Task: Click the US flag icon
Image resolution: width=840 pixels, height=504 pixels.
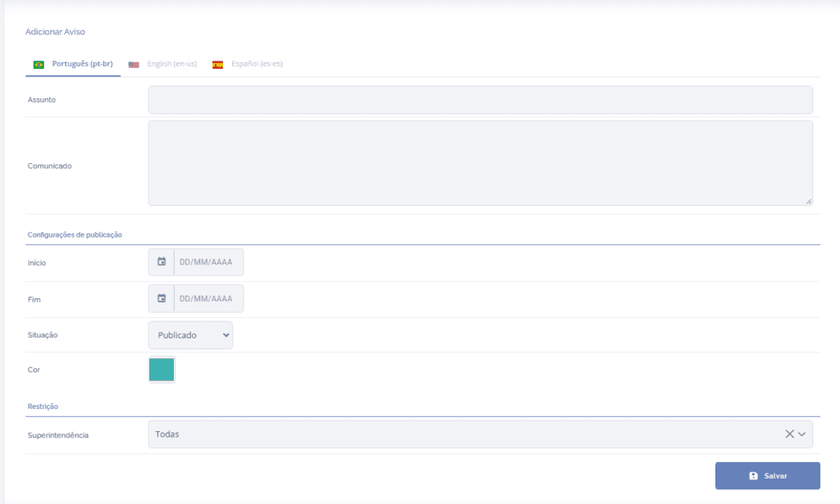Action: (134, 65)
